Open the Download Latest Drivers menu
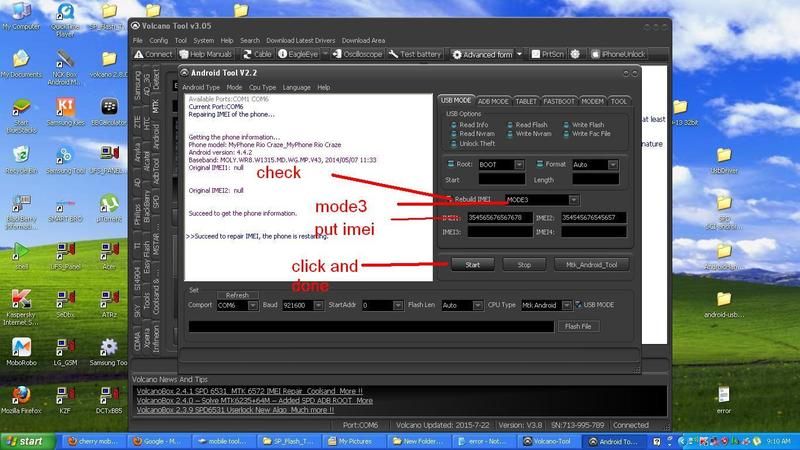This screenshot has height=450, width=800. coord(301,40)
